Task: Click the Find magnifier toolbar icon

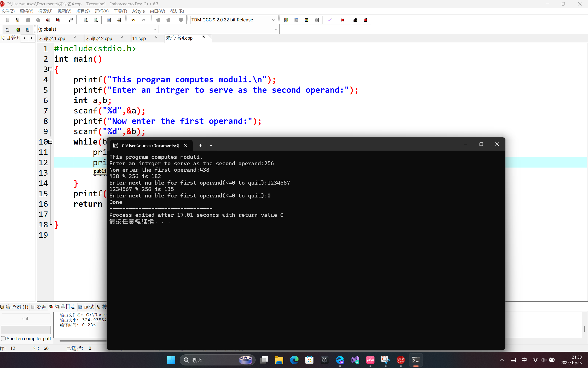Action: coord(85,20)
